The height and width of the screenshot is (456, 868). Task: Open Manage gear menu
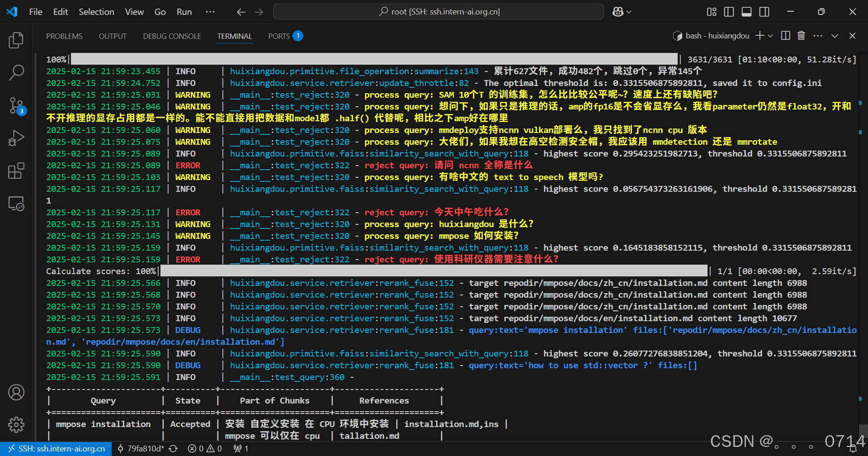16,424
